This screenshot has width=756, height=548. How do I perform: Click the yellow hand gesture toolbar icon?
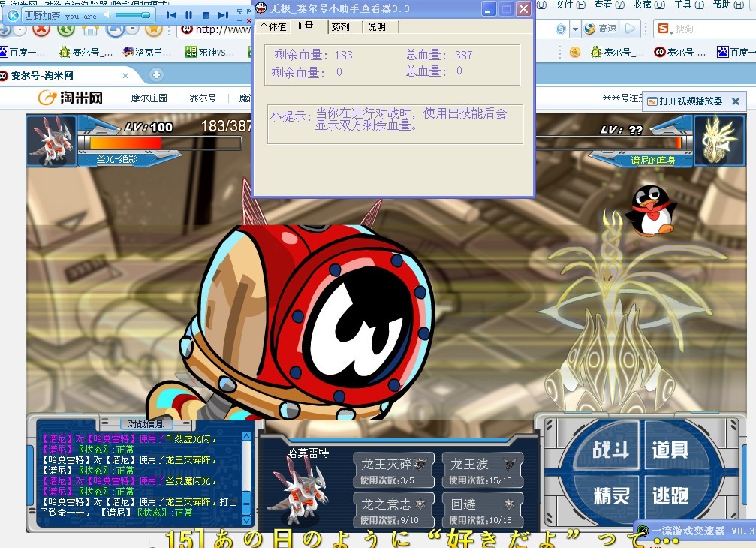click(x=574, y=52)
